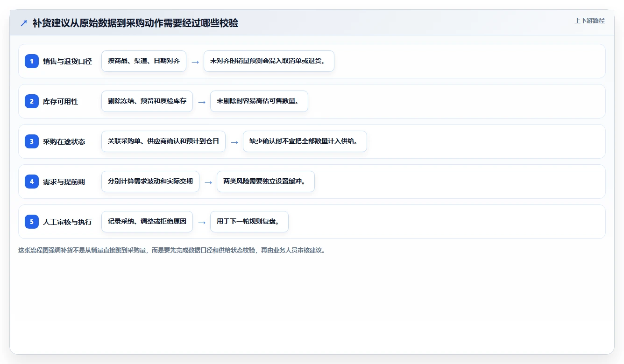The width and height of the screenshot is (624, 364).
Task: Click the 两类风险需要独立设置缓冲 box
Action: (x=266, y=182)
